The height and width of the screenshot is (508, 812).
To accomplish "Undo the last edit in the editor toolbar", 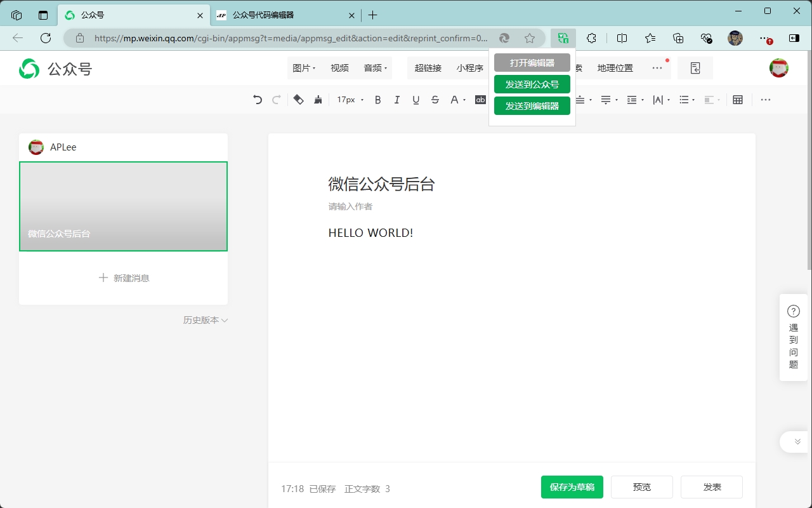I will tap(257, 100).
